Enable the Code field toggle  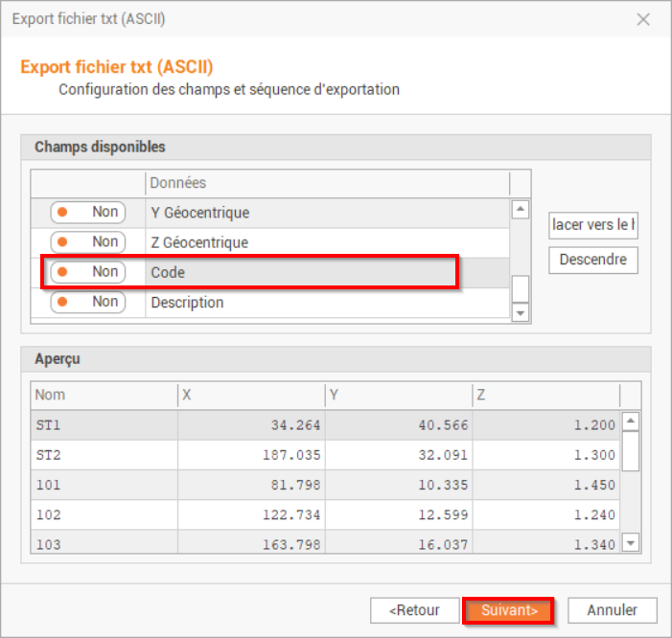pyautogui.click(x=87, y=272)
